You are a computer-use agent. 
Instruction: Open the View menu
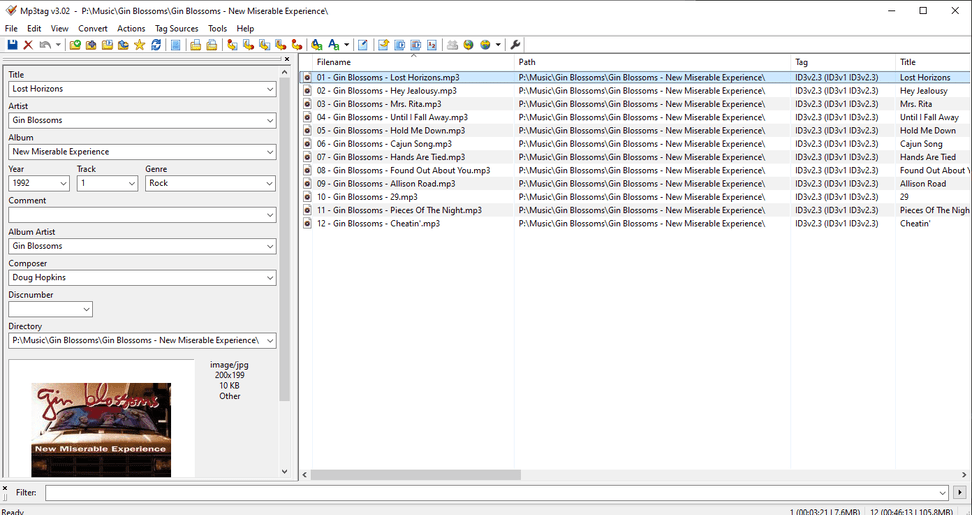pyautogui.click(x=60, y=29)
